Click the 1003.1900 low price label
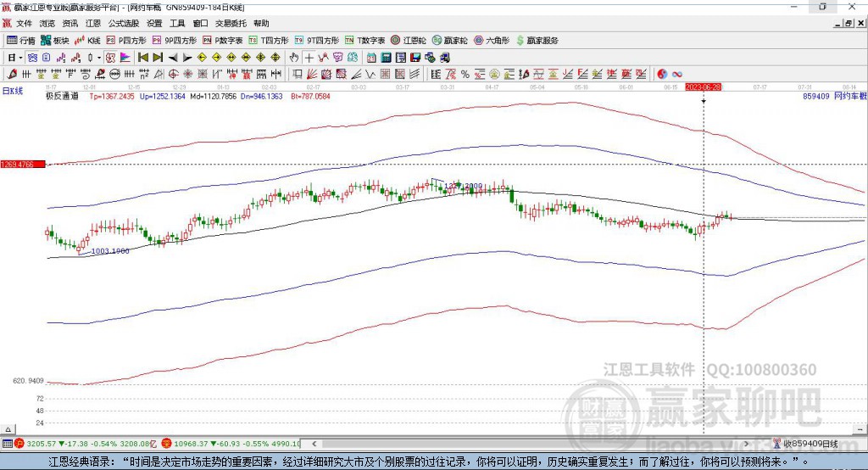 pos(110,251)
